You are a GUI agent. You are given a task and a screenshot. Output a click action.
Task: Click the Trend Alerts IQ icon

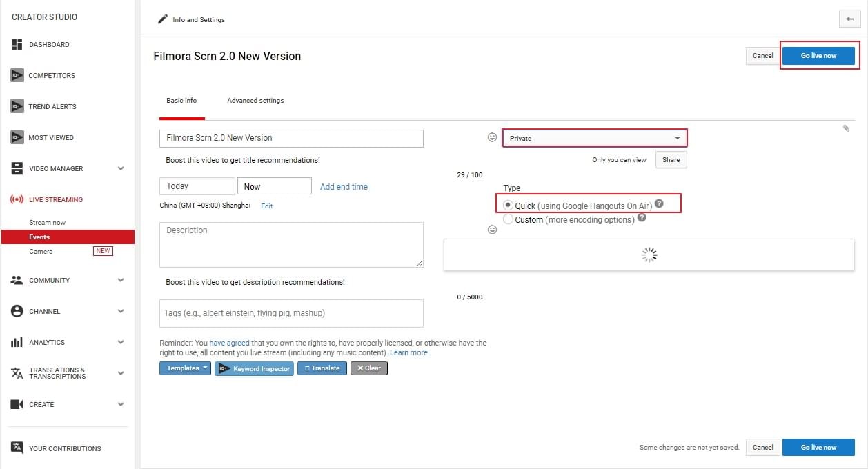tap(17, 106)
